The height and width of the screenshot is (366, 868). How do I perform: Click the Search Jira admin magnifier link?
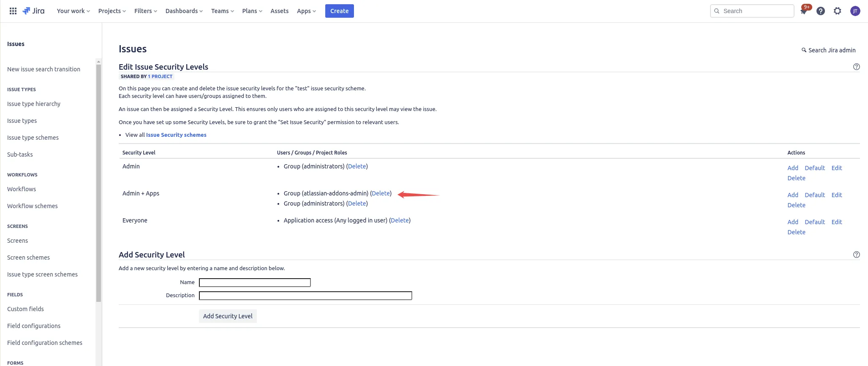(829, 50)
